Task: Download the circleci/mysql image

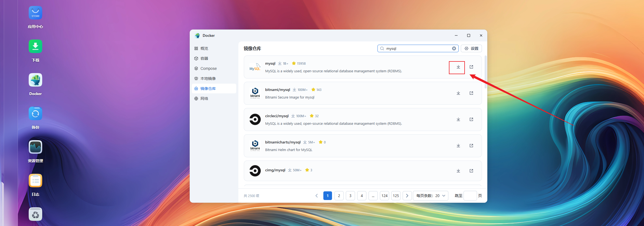Action: (x=458, y=119)
